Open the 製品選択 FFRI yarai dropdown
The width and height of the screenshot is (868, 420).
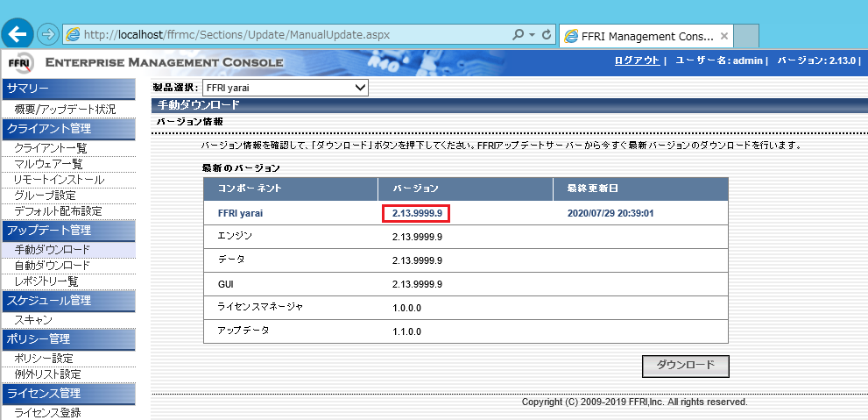click(285, 88)
